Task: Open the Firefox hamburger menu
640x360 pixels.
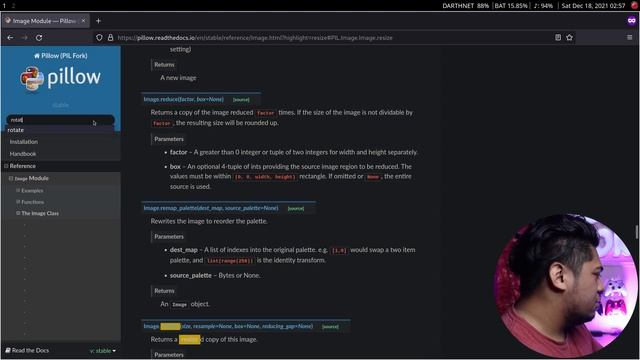Action: 629,38
